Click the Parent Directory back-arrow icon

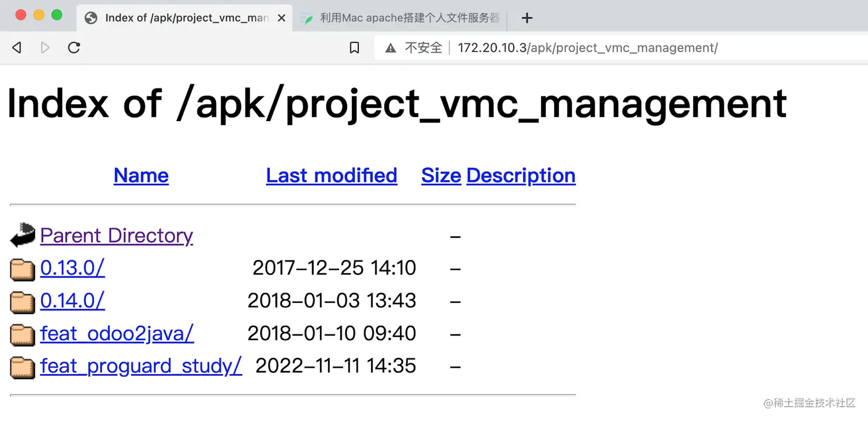[22, 236]
